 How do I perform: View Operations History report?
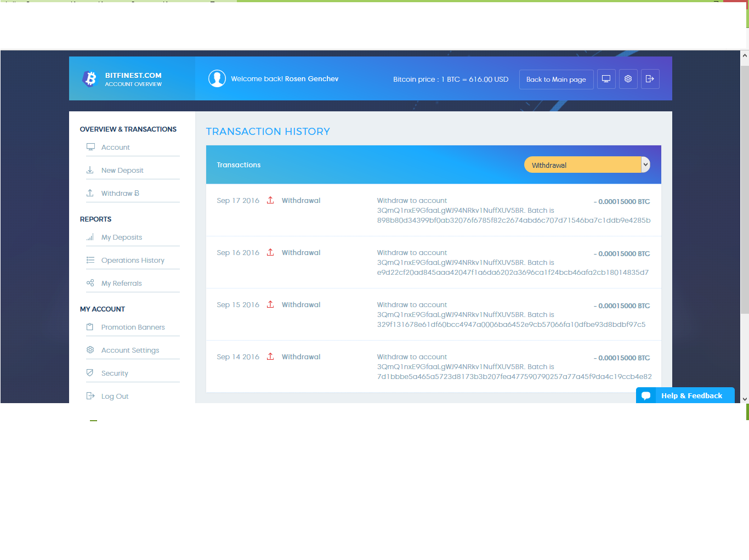pos(133,261)
